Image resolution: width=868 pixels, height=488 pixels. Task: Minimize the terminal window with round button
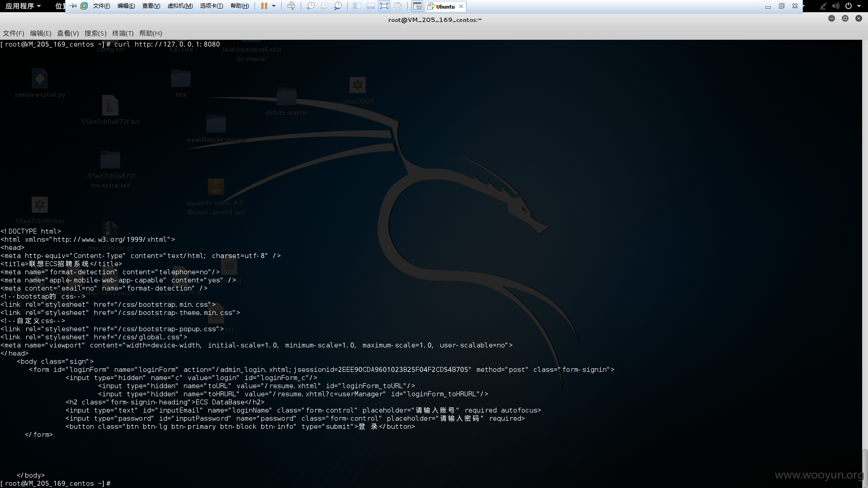tap(831, 19)
